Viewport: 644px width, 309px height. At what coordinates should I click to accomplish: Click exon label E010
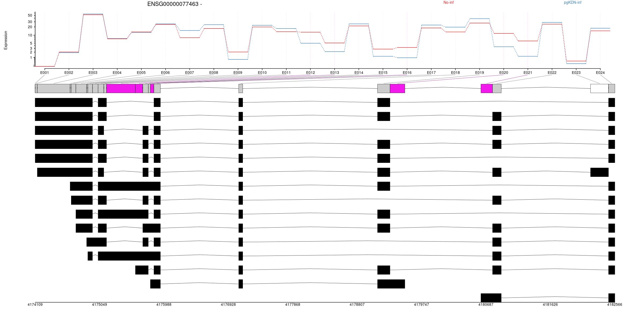262,73
